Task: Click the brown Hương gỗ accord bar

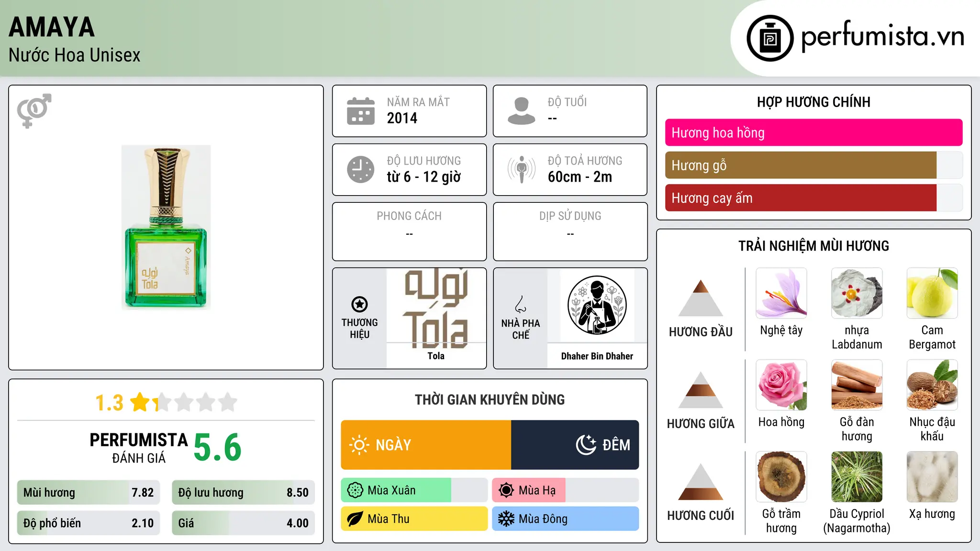Action: point(801,165)
